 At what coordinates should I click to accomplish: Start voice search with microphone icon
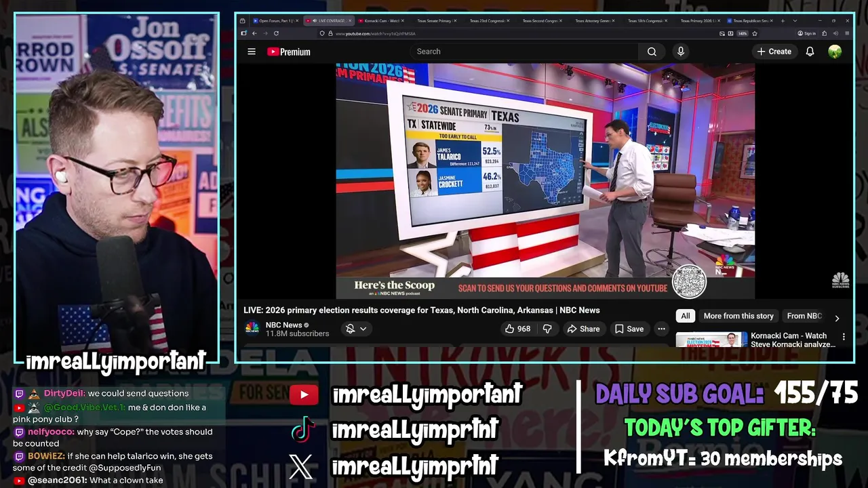pos(681,52)
